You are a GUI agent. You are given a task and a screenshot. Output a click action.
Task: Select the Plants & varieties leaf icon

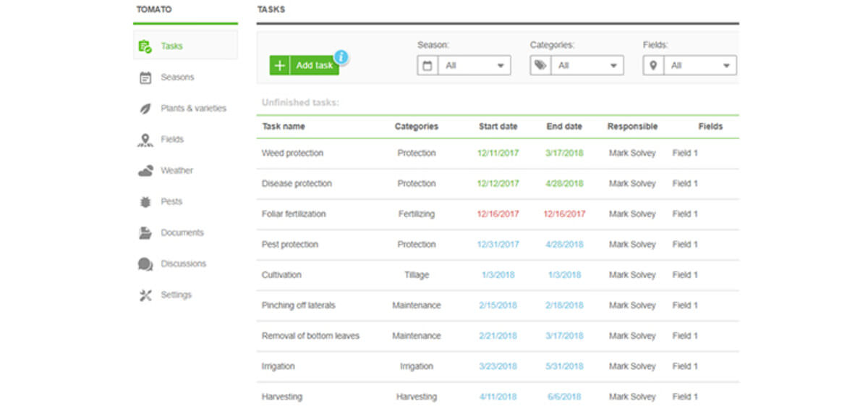coord(145,109)
